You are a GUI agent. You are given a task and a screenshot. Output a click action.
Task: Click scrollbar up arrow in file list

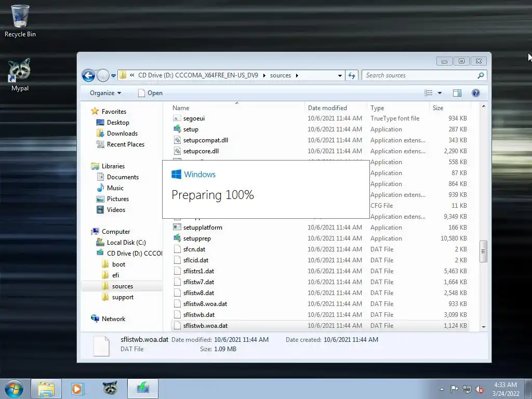484,106
